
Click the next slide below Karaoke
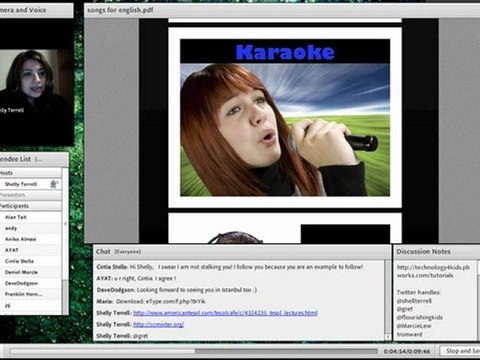(285, 229)
